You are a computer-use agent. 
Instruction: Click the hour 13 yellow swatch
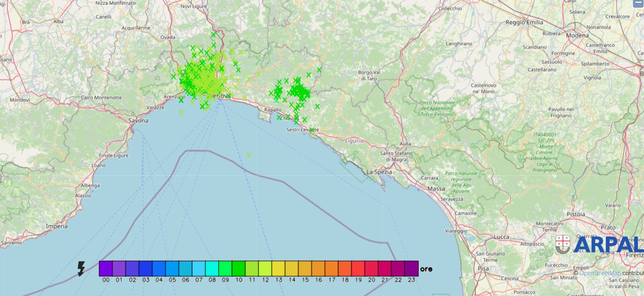pos(278,268)
